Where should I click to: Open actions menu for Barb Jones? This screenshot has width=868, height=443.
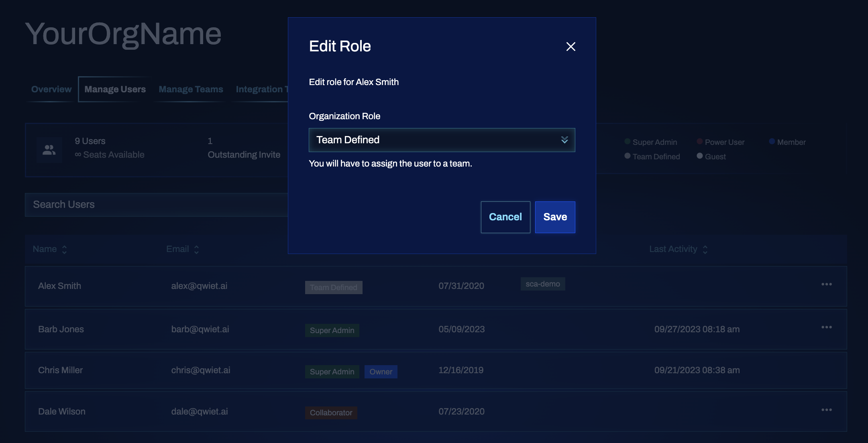tap(827, 327)
